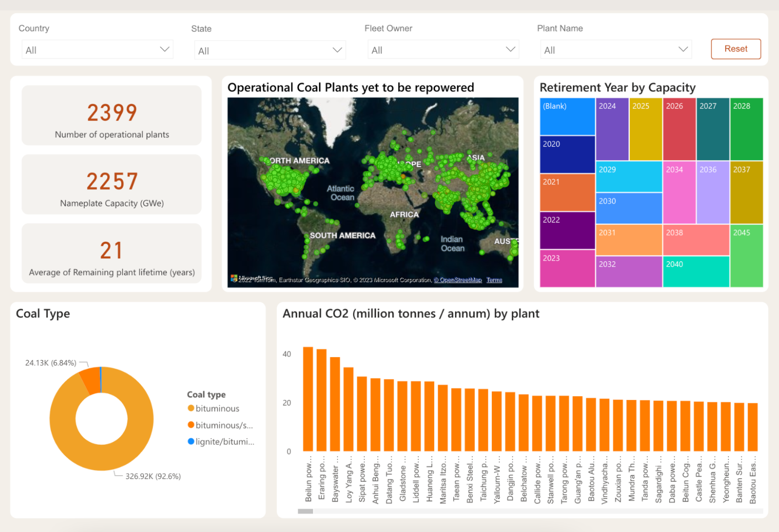Select the 2036 treemap tile
779x532 pixels.
pyautogui.click(x=713, y=193)
